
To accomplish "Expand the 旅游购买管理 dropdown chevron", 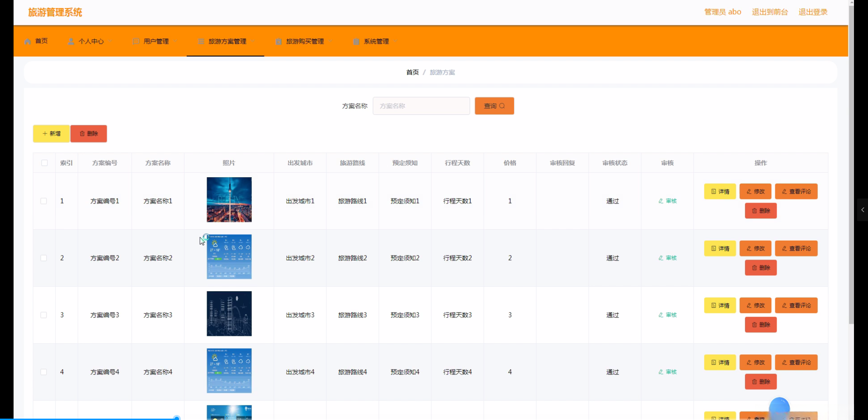I will [x=330, y=41].
